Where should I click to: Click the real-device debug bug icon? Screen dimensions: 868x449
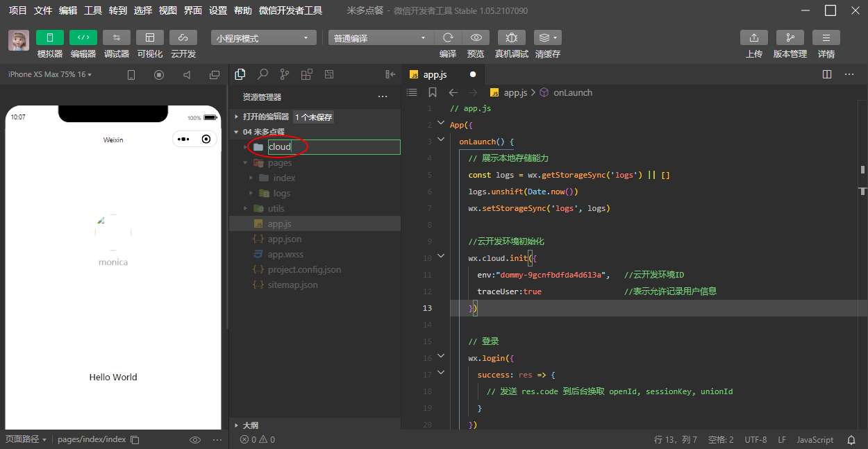coord(511,37)
